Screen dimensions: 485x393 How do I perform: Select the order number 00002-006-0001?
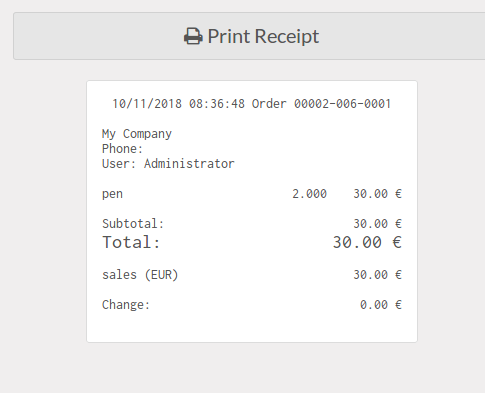pyautogui.click(x=342, y=104)
